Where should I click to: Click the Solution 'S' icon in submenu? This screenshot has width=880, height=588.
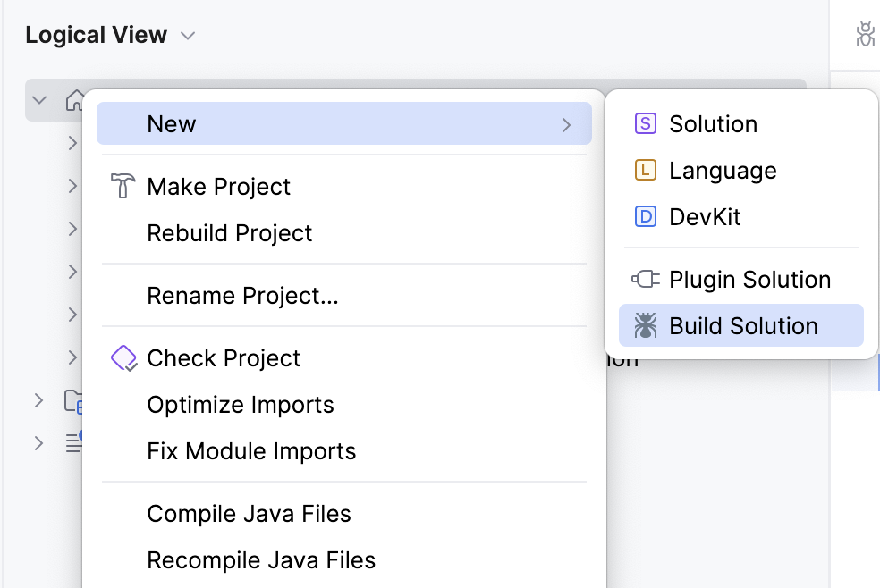[x=644, y=123]
